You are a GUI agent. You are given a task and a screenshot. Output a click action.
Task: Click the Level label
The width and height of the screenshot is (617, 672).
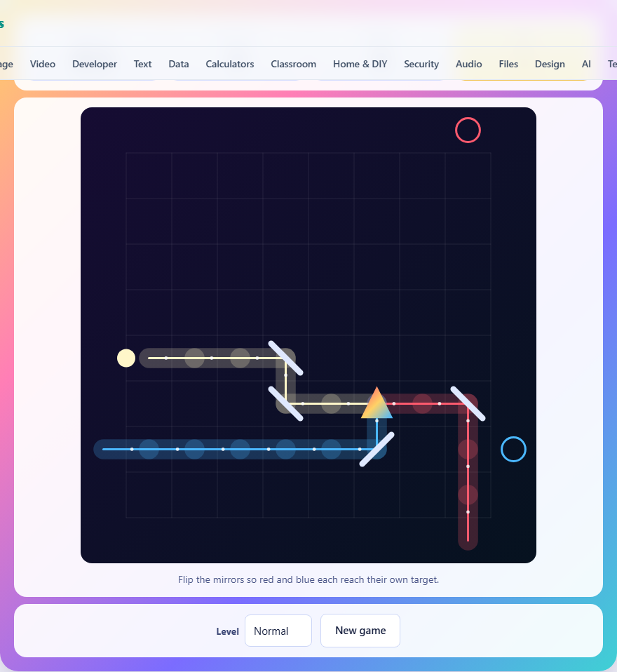pos(227,631)
